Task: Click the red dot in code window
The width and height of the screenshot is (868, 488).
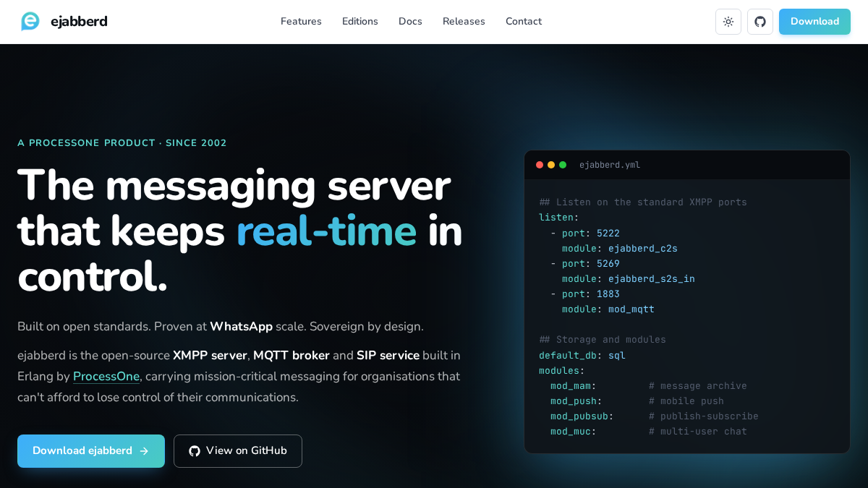Action: pyautogui.click(x=540, y=165)
